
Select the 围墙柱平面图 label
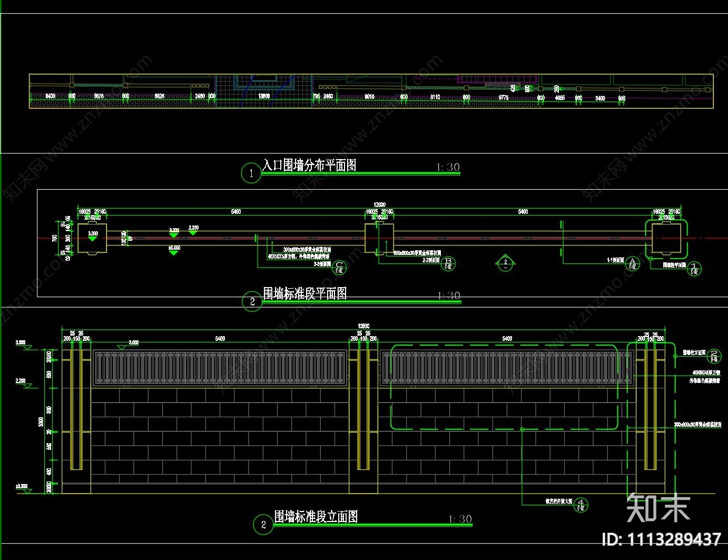(674, 265)
